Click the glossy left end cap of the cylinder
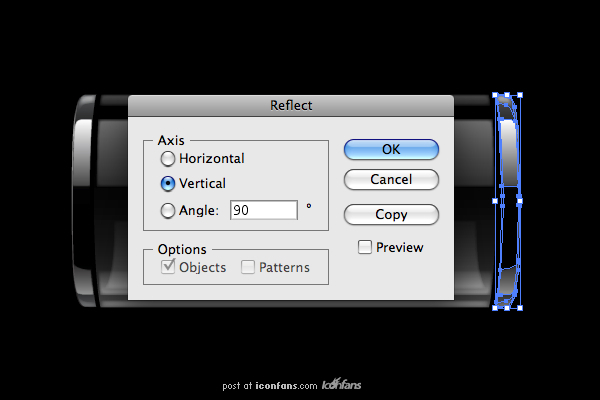 tap(85, 201)
